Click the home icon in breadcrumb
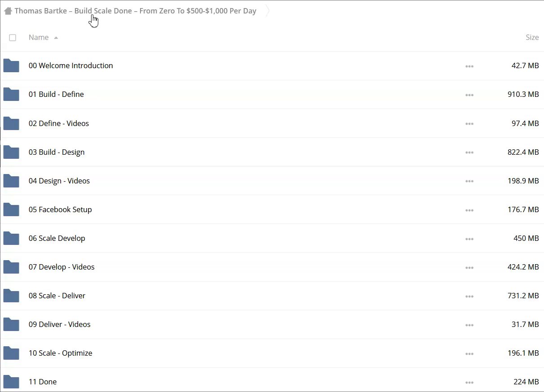The height and width of the screenshot is (392, 544). click(8, 11)
